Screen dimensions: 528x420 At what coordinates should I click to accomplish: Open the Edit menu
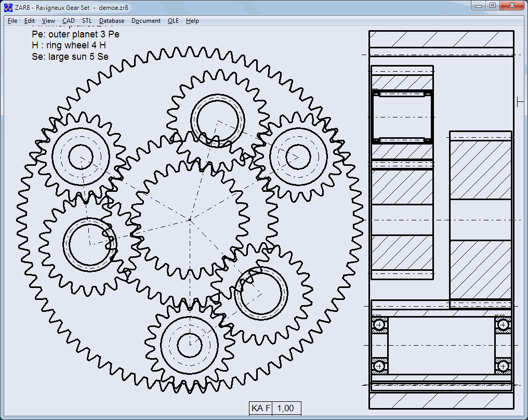(30, 21)
